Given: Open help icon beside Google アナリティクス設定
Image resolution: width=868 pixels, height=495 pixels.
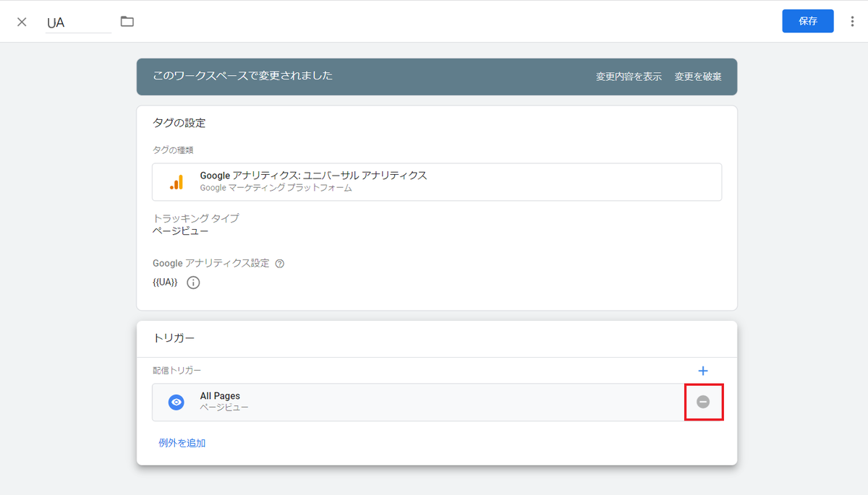Looking at the screenshot, I should click(x=280, y=264).
